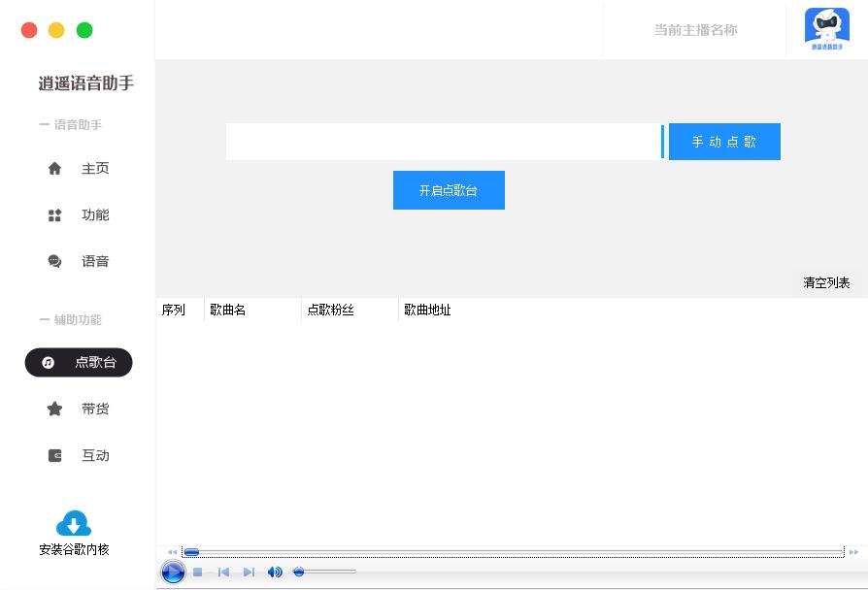This screenshot has height=590, width=868.
Task: Mute the player speaker icon
Action: click(x=275, y=573)
